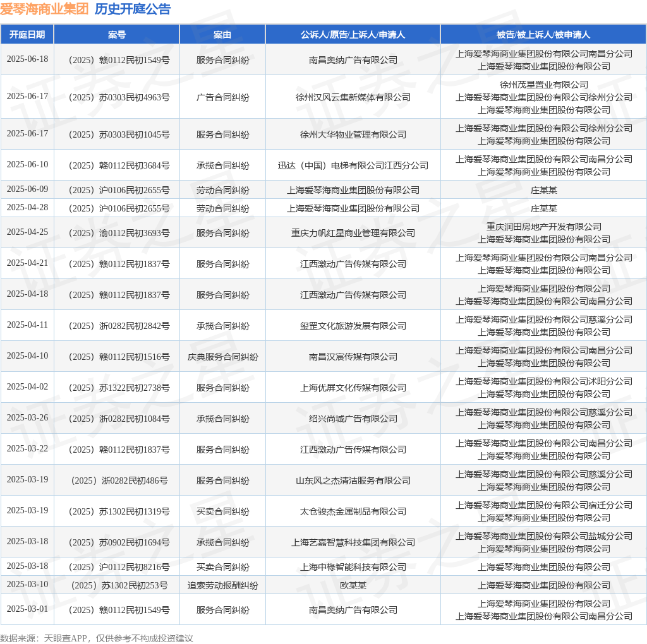The width and height of the screenshot is (647, 644).
Task: Select the date cell 2025-04-21
Action: [x=27, y=263]
